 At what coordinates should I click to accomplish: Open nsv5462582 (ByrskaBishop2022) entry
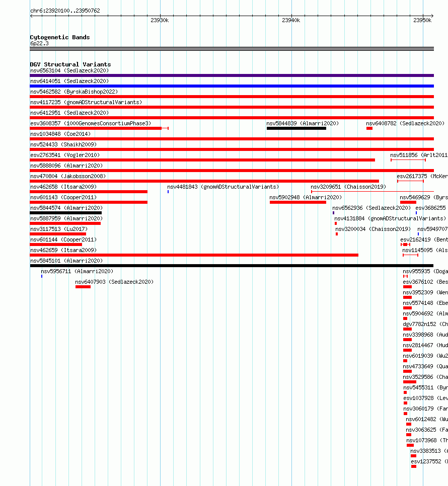(x=74, y=92)
